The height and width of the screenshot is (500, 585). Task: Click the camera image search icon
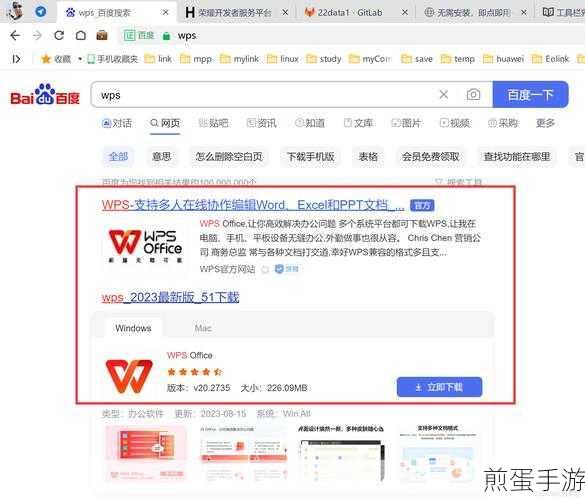(473, 95)
